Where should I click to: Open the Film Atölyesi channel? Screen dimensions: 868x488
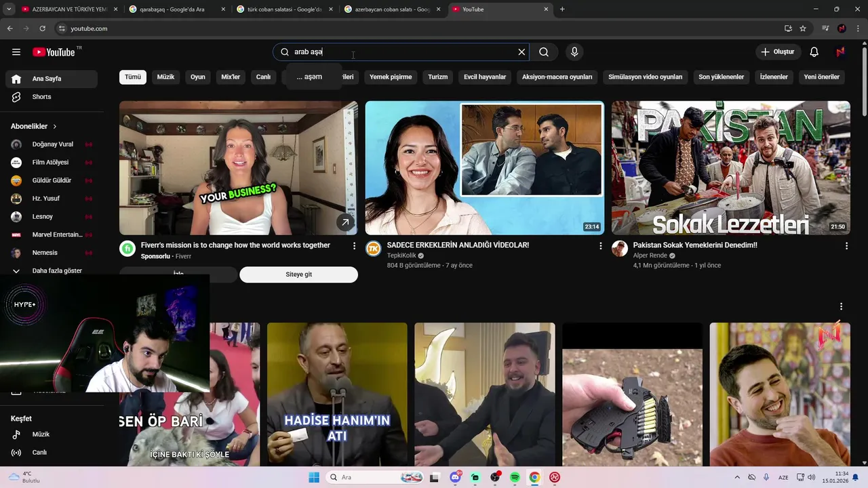click(x=52, y=163)
